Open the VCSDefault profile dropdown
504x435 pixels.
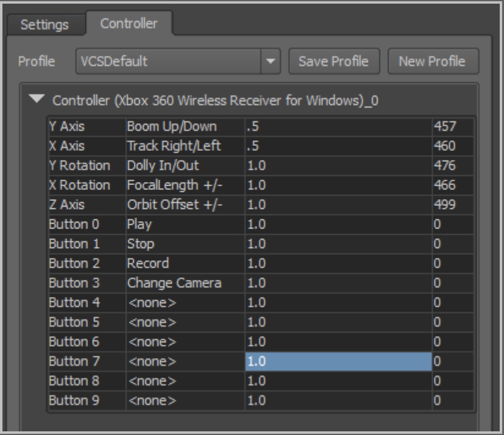tap(169, 62)
